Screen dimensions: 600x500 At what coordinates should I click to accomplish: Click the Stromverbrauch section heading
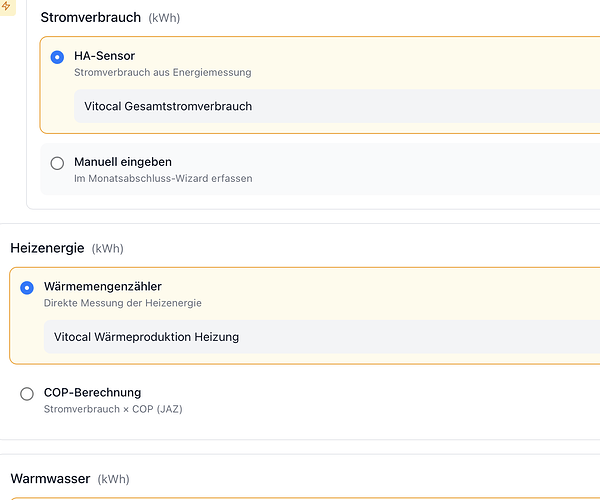coord(91,18)
